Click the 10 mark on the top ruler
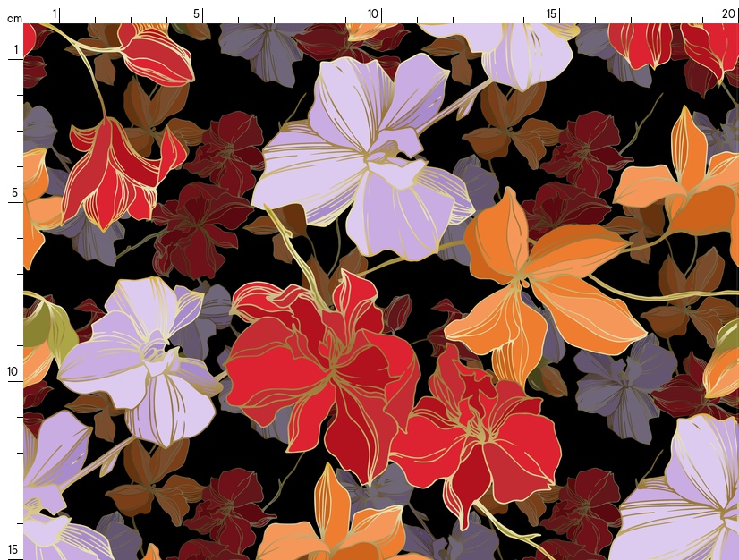 pyautogui.click(x=373, y=13)
